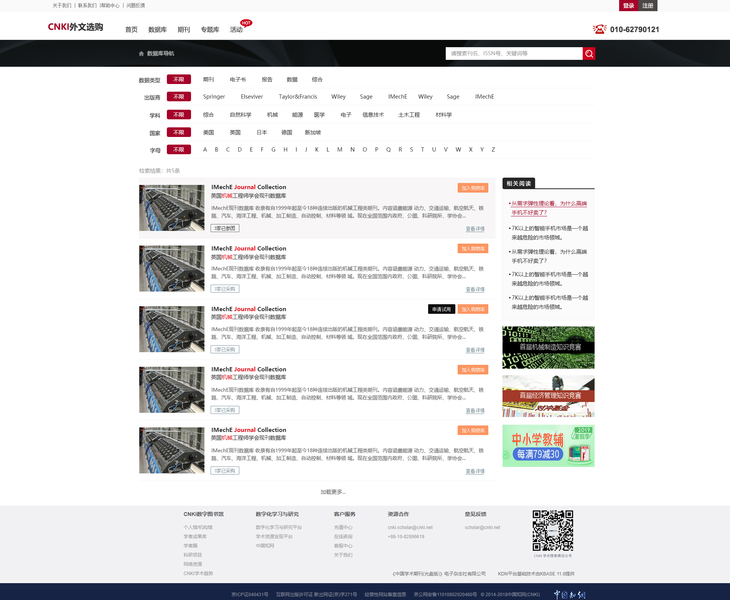Open the 首届机械制造知识竞赛 banner
This screenshot has width=730, height=600.
tap(548, 347)
